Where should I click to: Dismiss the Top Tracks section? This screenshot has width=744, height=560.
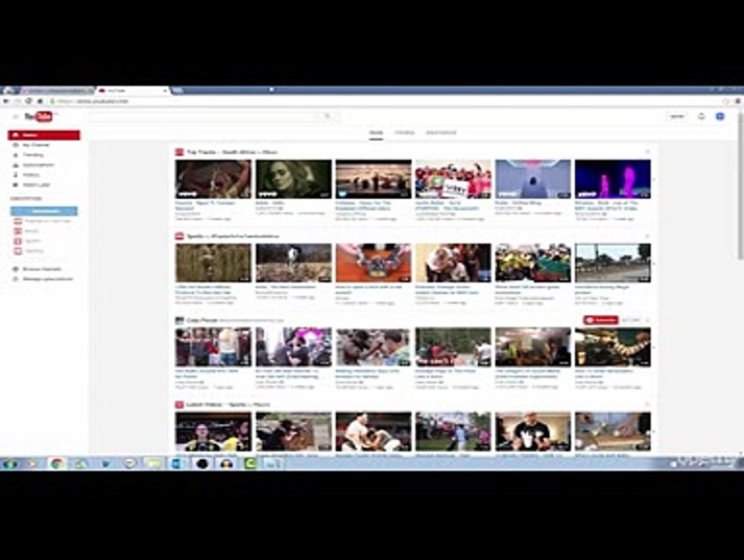click(x=647, y=152)
